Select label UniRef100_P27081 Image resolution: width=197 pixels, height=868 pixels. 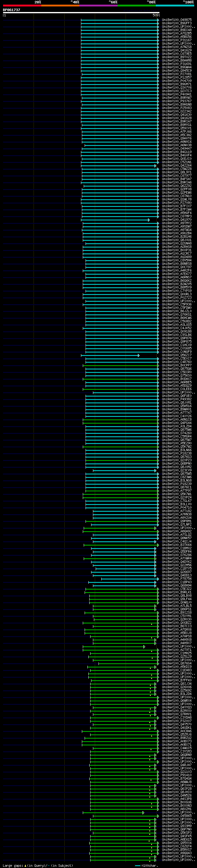coord(177,74)
